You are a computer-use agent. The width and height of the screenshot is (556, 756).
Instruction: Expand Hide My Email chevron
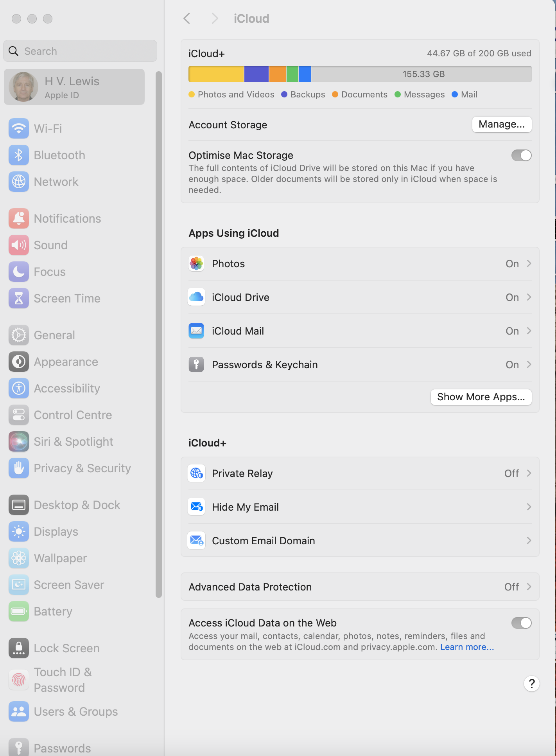(529, 507)
